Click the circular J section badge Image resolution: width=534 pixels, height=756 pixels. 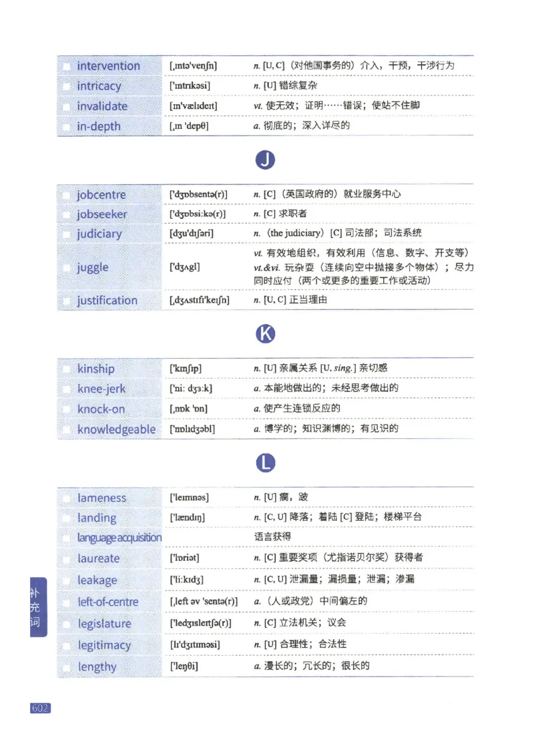[266, 160]
